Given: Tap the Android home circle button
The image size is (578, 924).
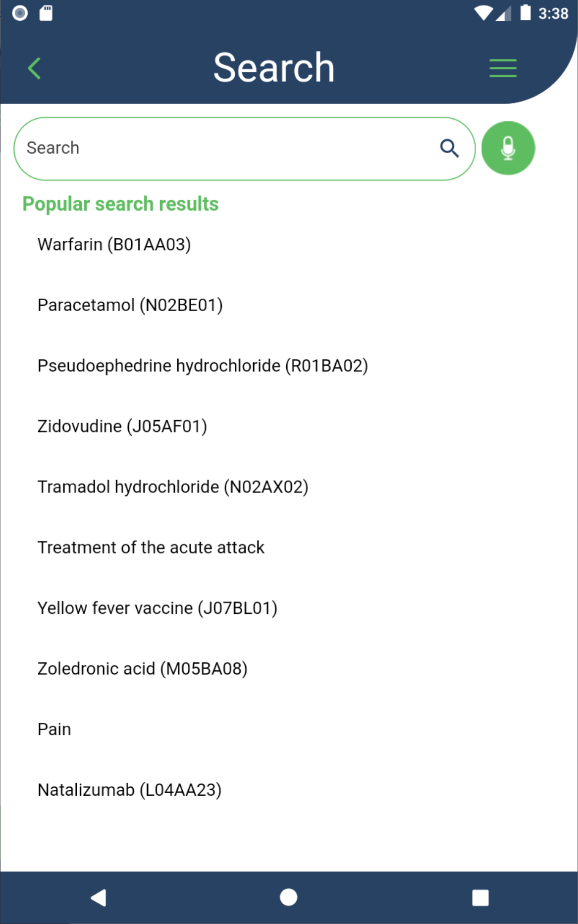Looking at the screenshot, I should 289,897.
